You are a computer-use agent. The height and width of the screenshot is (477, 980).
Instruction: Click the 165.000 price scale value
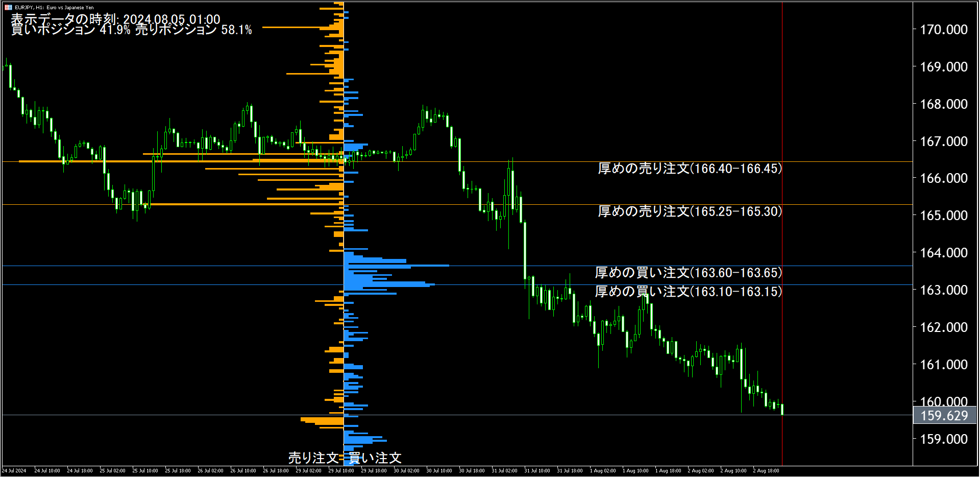click(944, 216)
